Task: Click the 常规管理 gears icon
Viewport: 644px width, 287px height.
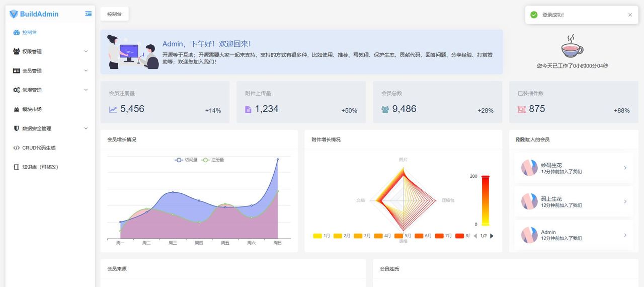Action: click(17, 90)
